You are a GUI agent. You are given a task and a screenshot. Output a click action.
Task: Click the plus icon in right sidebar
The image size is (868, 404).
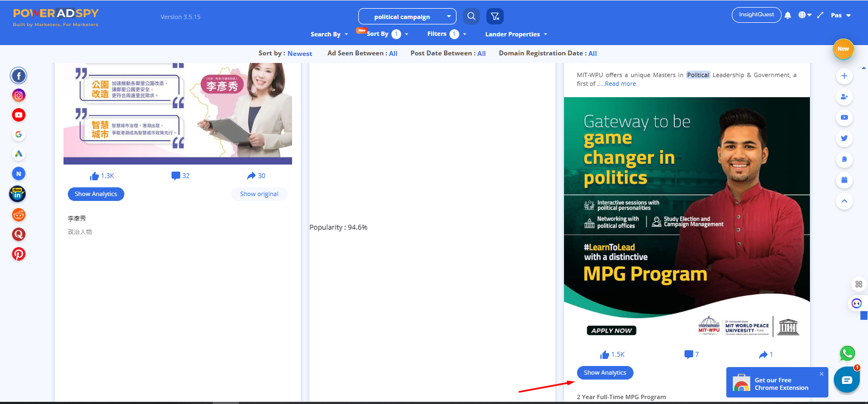coord(844,76)
